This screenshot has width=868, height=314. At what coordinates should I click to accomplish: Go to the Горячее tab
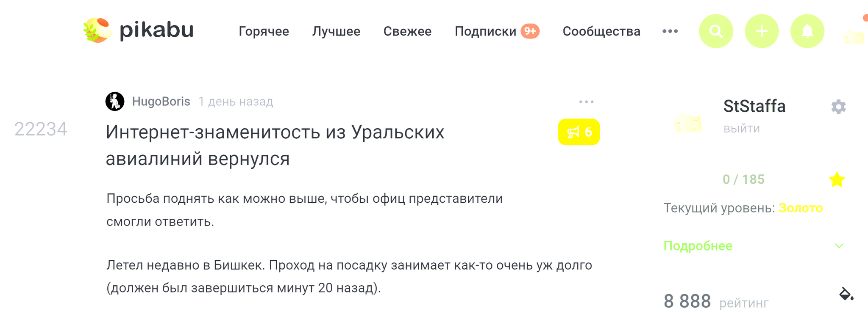[264, 31]
